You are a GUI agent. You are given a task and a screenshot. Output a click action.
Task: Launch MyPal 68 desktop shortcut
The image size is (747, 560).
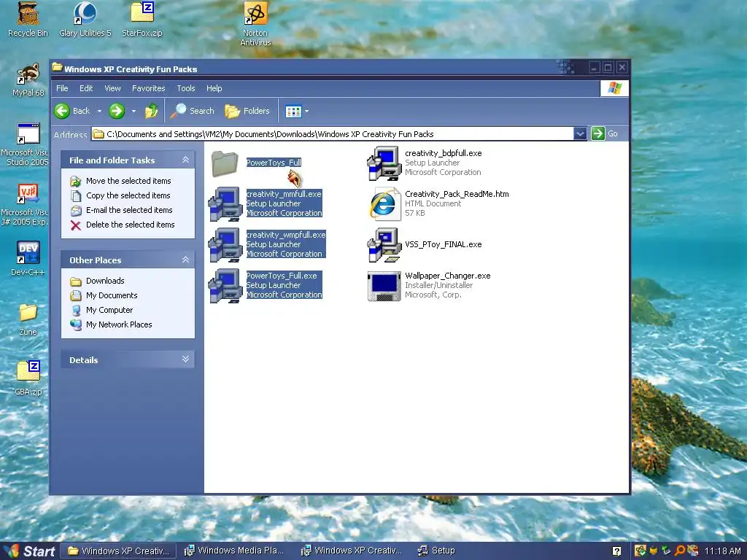tap(28, 80)
